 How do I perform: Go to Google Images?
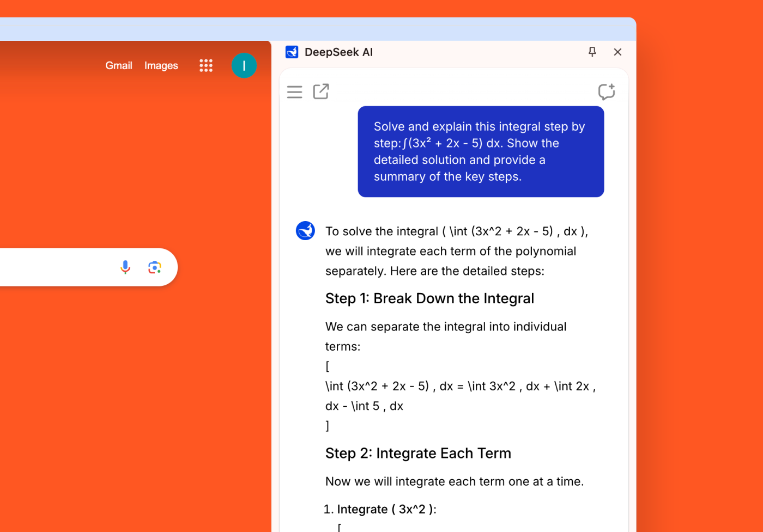click(161, 66)
